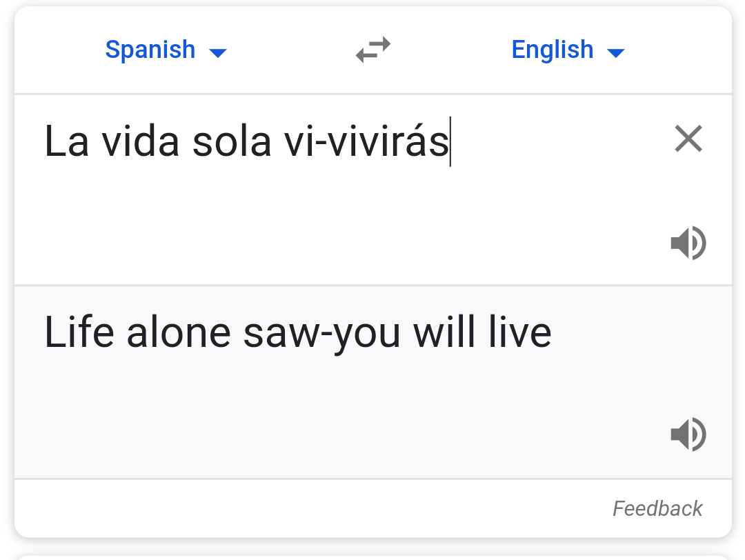The image size is (745, 560).
Task: Clear the source text with the X
Action: (688, 139)
